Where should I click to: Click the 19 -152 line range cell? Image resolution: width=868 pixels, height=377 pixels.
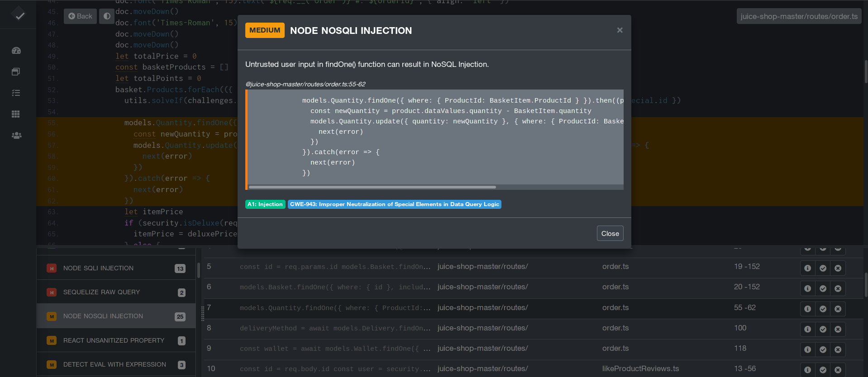point(747,266)
